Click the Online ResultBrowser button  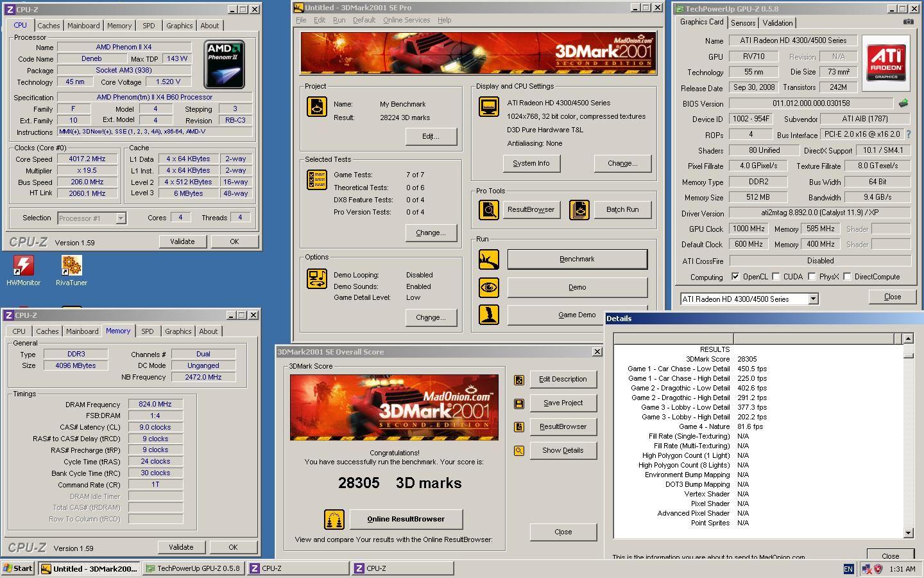point(406,519)
